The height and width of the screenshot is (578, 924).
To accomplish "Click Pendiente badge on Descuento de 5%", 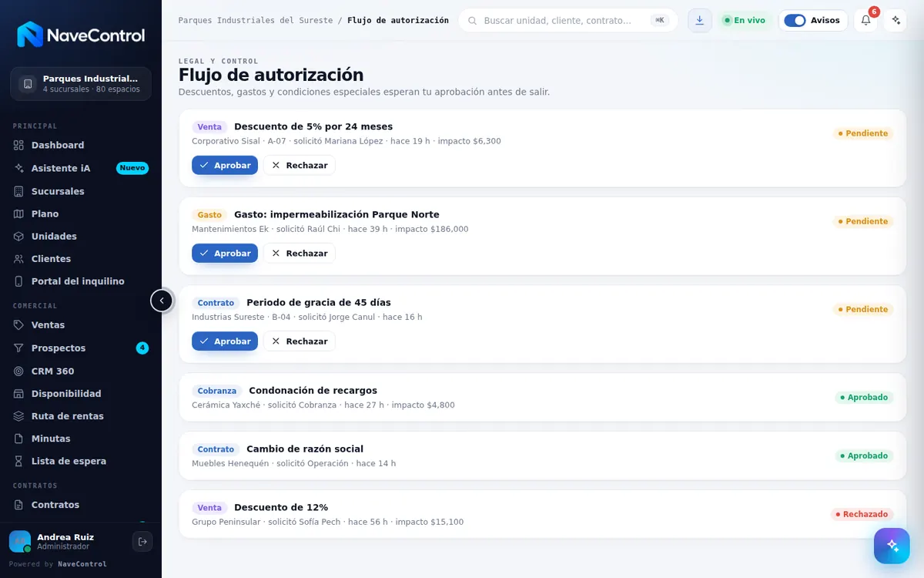I will [863, 133].
